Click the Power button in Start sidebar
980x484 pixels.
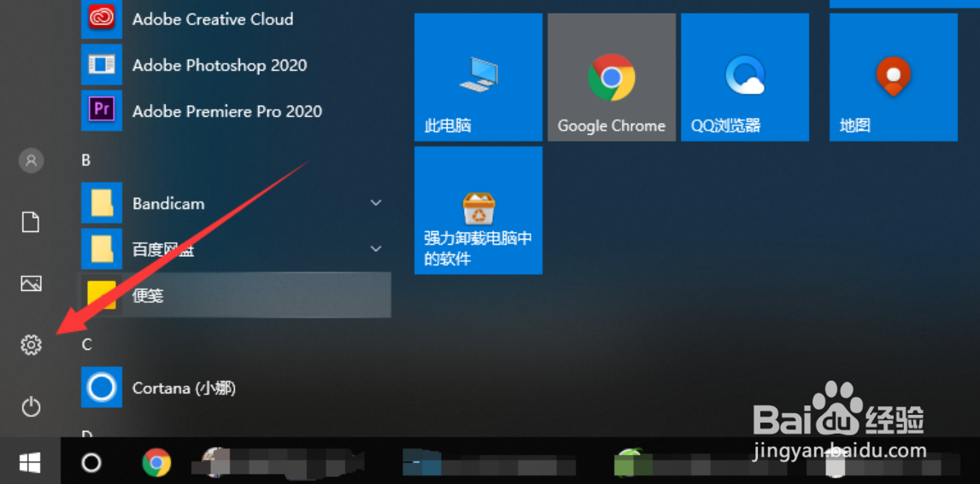pyautogui.click(x=31, y=406)
